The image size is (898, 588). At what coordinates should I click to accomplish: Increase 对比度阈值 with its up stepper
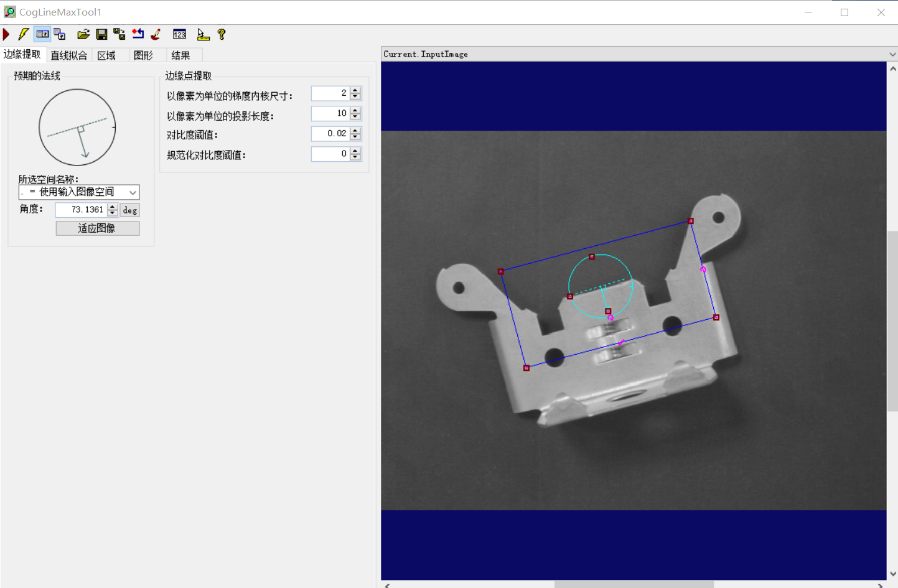click(355, 130)
